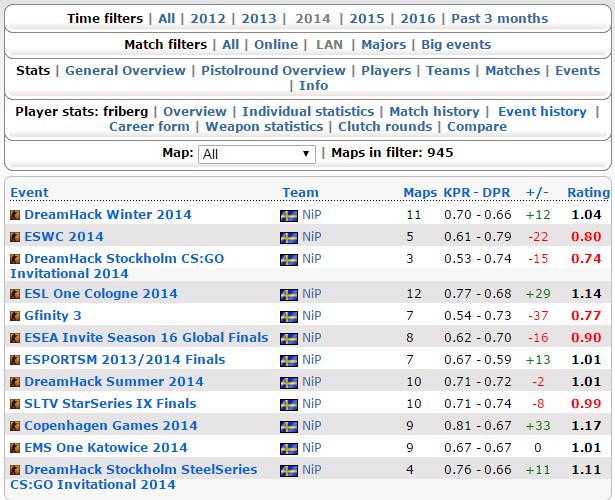
Task: Open the Info stats link
Action: pyautogui.click(x=314, y=85)
